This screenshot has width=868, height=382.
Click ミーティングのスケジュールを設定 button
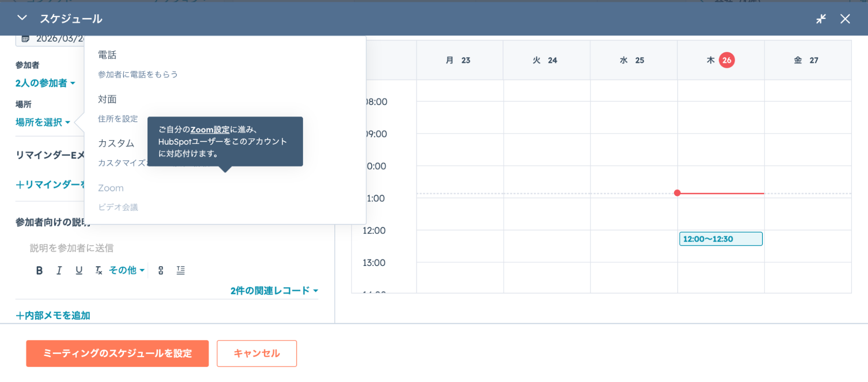pyautogui.click(x=117, y=353)
